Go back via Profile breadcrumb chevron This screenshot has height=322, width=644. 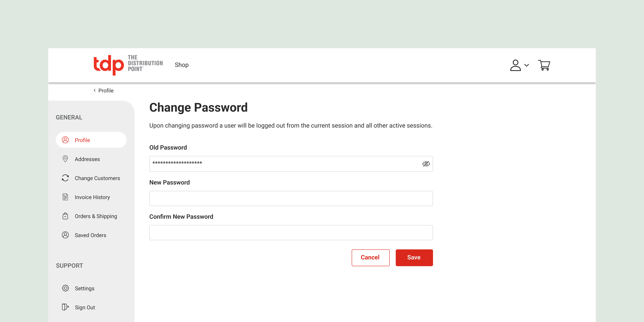click(x=95, y=90)
